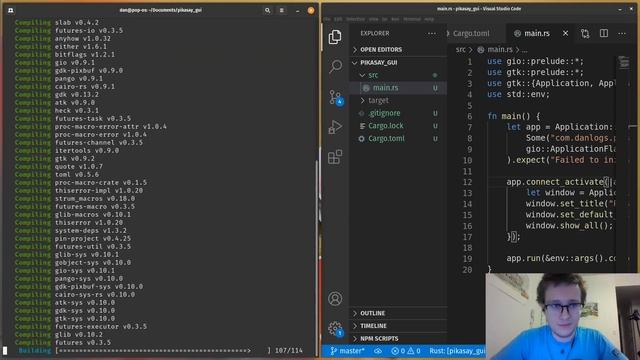
Task: Click the build progress bar in the terminal
Action: pos(163,351)
